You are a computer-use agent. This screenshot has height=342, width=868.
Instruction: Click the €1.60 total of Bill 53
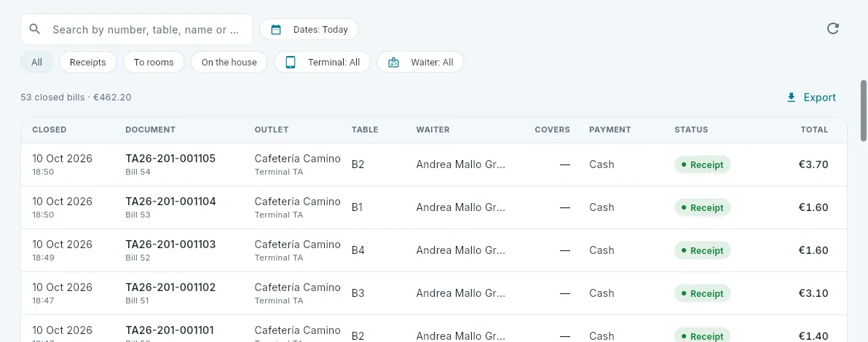813,207
